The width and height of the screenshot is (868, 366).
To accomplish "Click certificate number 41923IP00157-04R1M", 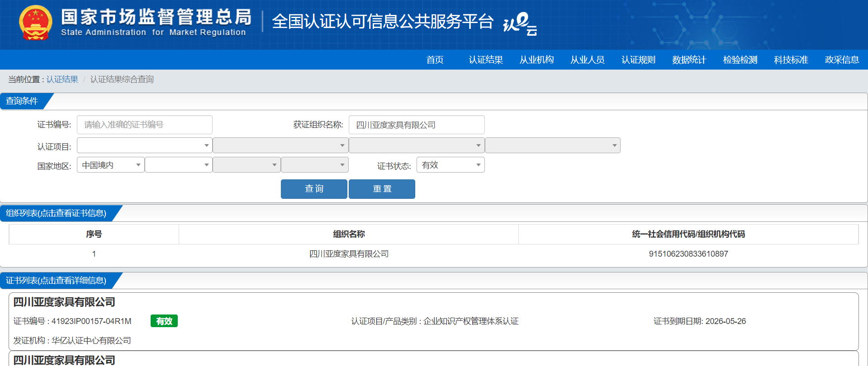I will click(x=91, y=321).
